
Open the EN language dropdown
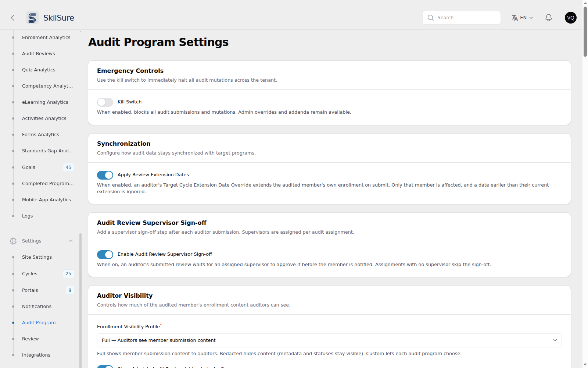[x=522, y=18]
